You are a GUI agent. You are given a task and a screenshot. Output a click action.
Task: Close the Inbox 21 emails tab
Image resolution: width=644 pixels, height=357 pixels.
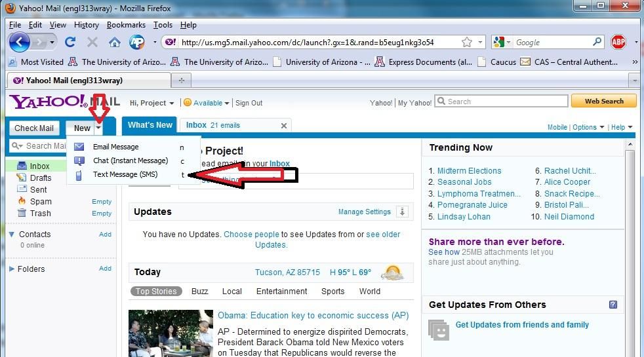tap(283, 126)
